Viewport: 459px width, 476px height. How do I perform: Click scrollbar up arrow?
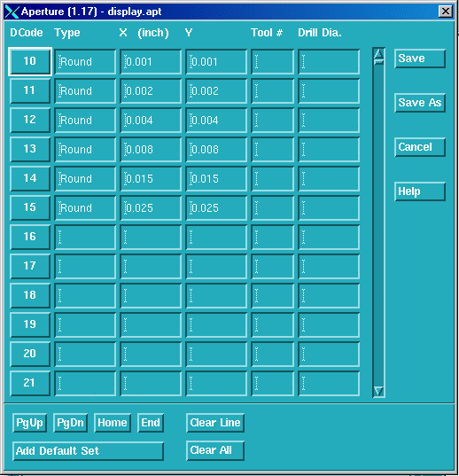tap(378, 54)
